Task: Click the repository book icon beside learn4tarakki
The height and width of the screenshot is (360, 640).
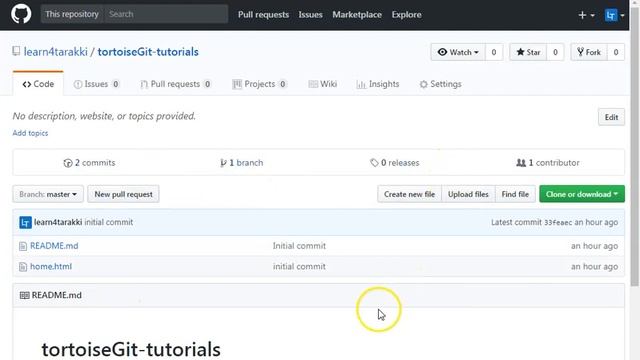Action: [x=16, y=51]
